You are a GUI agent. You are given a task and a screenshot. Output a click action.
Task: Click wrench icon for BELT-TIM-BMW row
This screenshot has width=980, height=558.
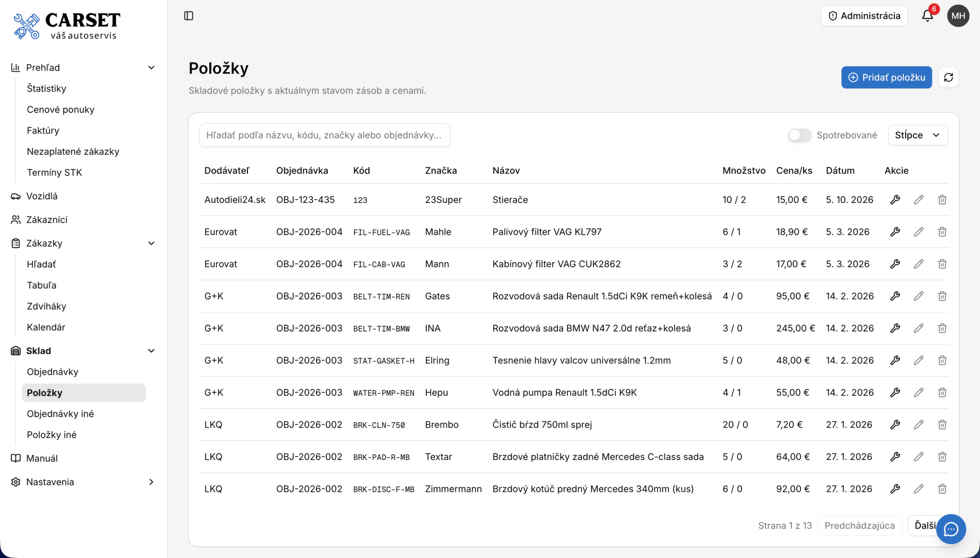(895, 328)
